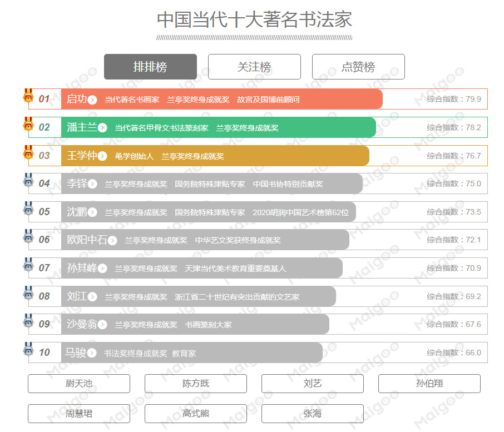
Task: Click the gold medal icon for rank 01
Action: [28, 96]
